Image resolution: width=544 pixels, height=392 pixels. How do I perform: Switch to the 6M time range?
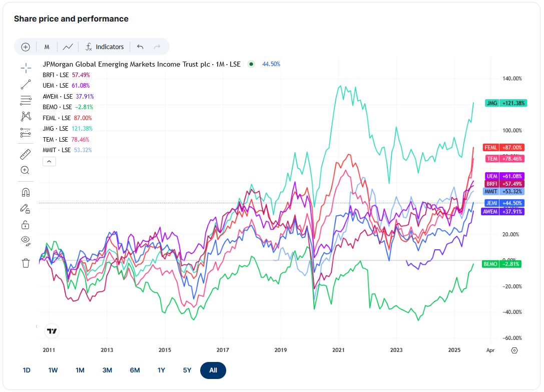tap(135, 370)
